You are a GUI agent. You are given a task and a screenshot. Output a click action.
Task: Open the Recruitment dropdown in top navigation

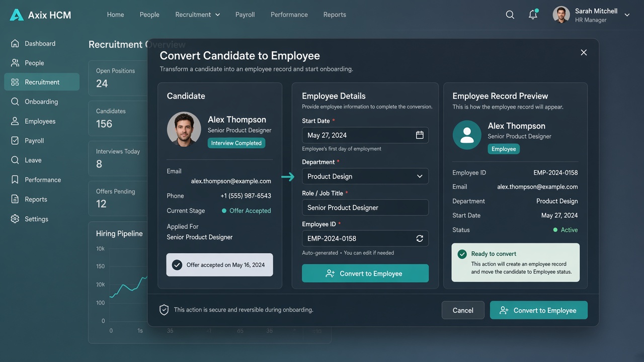point(198,15)
